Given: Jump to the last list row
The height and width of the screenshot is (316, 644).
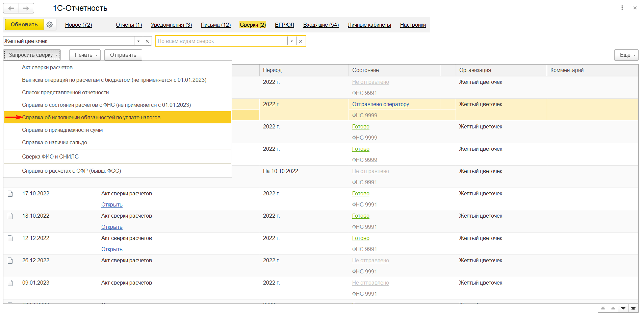Looking at the screenshot, I should coord(633,308).
